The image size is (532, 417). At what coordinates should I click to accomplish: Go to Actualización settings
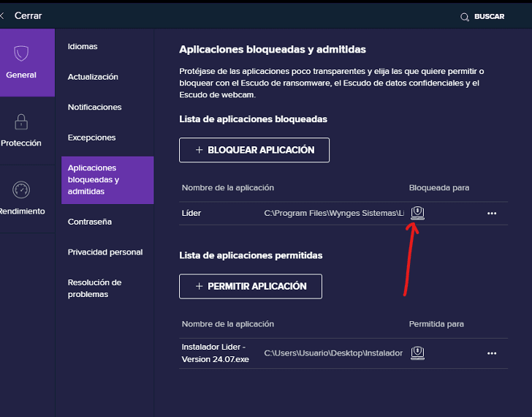coord(93,77)
